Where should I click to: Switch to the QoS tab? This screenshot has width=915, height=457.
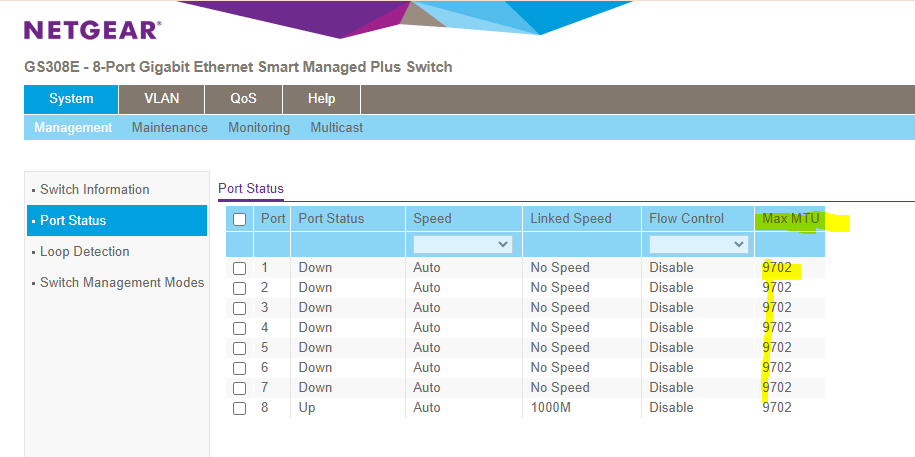coord(243,99)
